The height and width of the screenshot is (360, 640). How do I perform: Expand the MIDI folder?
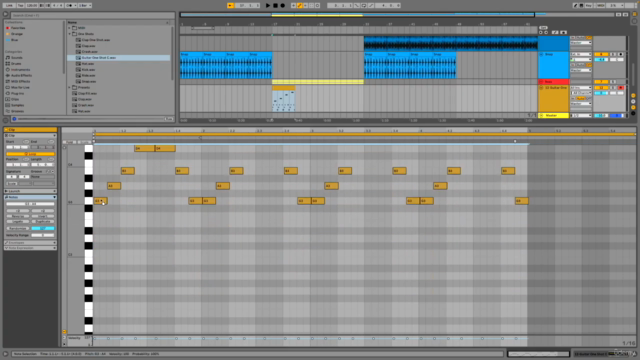pos(69,28)
